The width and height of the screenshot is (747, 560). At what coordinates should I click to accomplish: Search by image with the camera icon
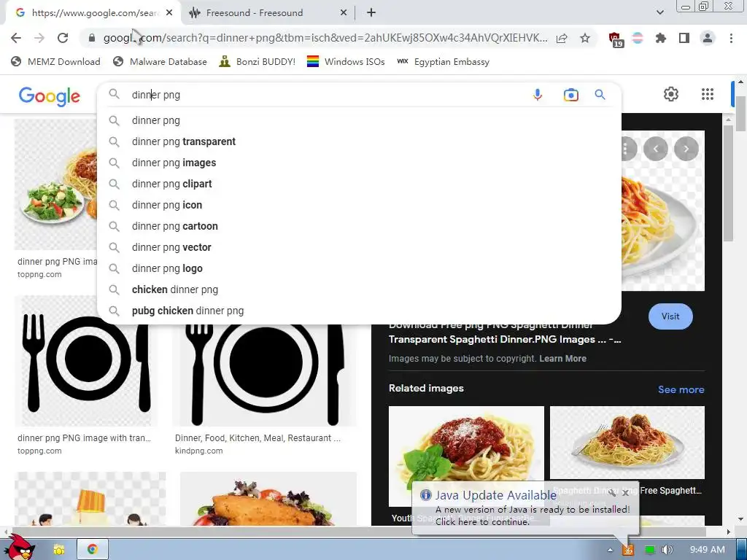point(570,95)
